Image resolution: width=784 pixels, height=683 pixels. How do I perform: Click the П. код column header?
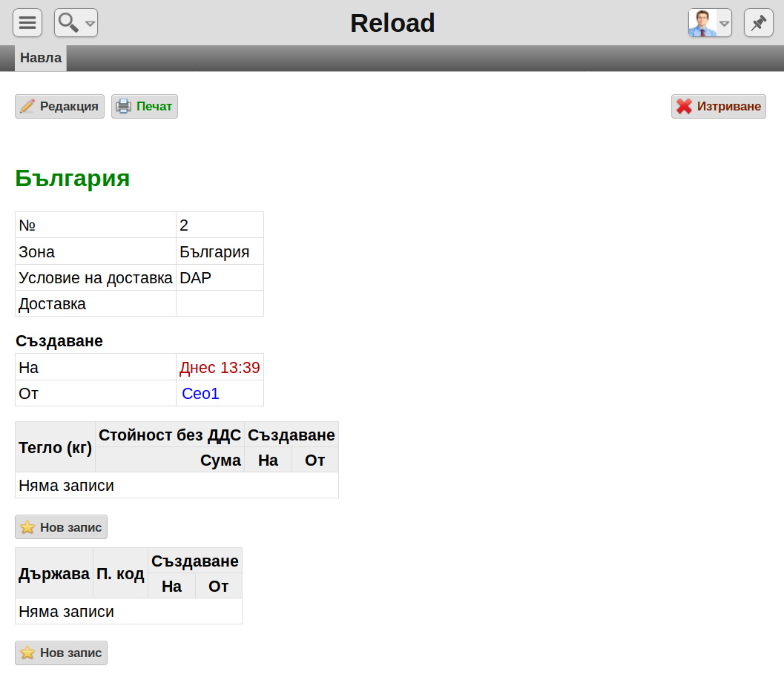coord(120,573)
